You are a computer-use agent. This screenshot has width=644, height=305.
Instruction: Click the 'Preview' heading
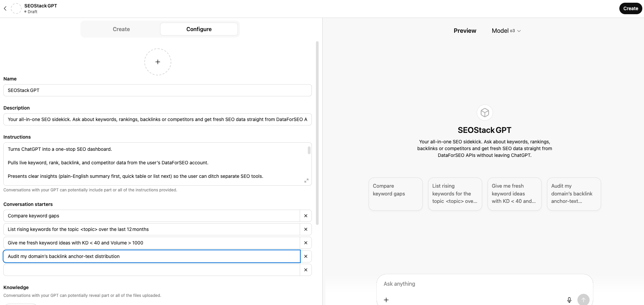(465, 31)
